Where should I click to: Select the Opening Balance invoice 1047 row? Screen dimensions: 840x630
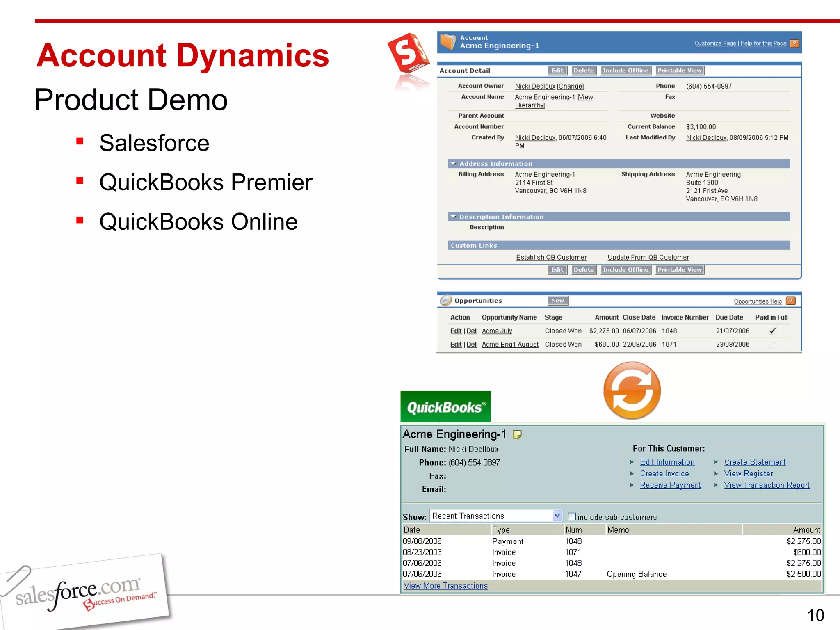(612, 574)
